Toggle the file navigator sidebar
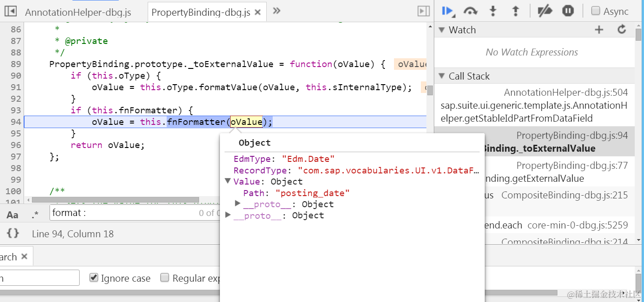Viewport: 644px width, 302px height. click(x=10, y=11)
